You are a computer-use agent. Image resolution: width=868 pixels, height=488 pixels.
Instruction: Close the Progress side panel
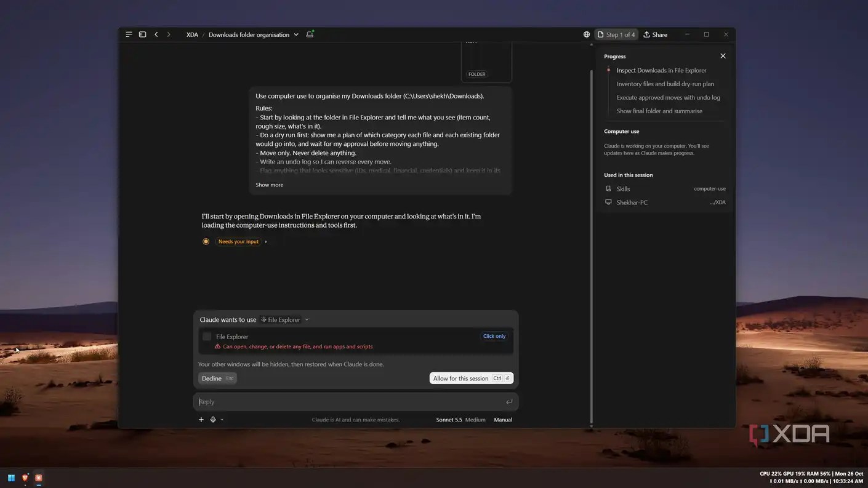(723, 56)
